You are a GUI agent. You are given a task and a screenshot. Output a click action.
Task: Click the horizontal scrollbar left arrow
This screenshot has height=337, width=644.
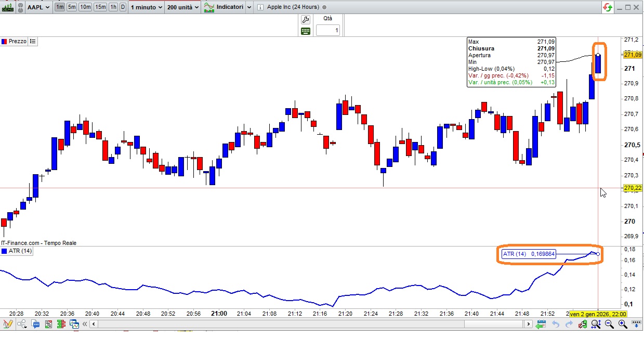(94, 324)
